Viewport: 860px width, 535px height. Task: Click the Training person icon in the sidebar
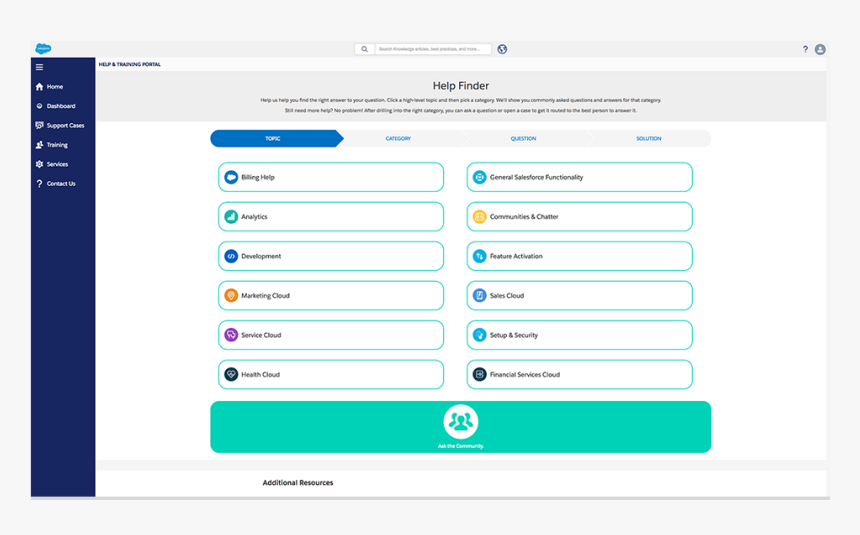pos(39,145)
